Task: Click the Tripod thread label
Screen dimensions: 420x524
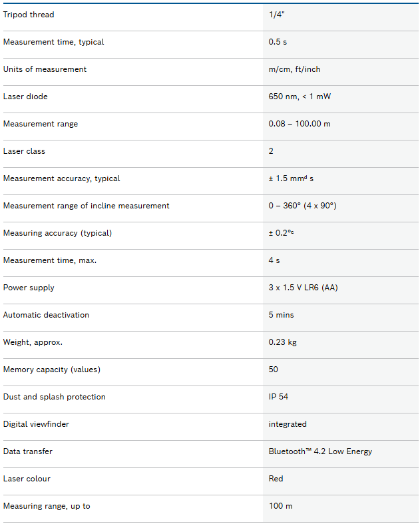Action: 29,15
